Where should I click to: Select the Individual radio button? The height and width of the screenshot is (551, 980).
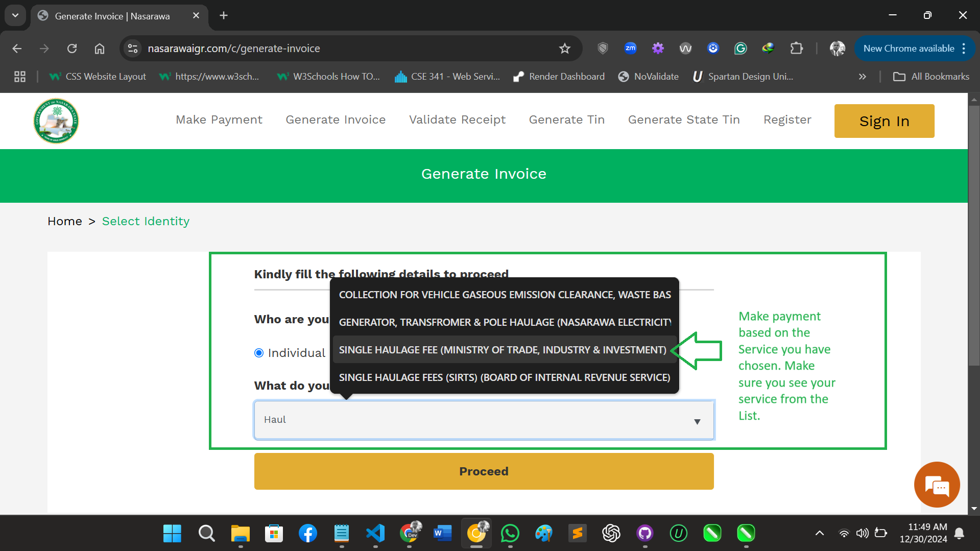(259, 353)
